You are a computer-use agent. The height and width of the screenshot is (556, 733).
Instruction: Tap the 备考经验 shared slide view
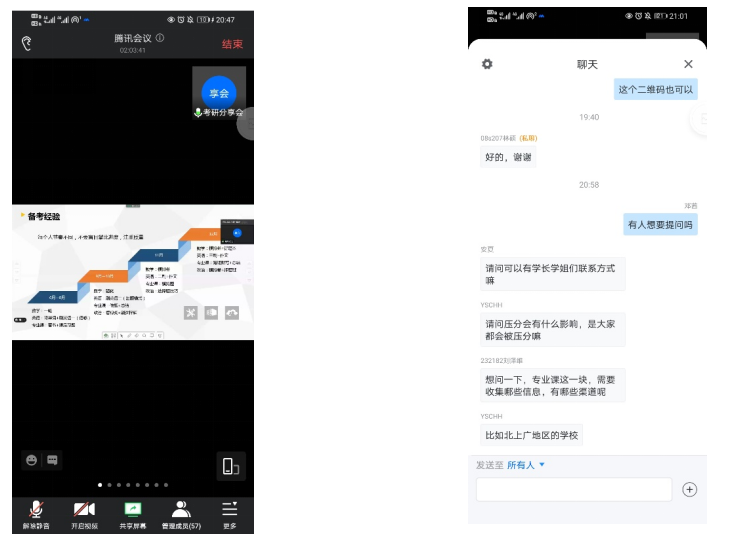[132, 272]
